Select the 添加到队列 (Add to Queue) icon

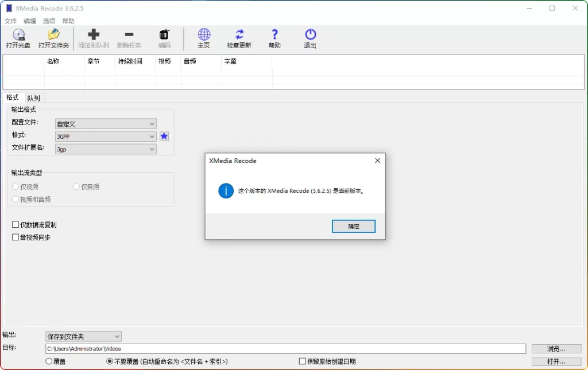click(94, 38)
